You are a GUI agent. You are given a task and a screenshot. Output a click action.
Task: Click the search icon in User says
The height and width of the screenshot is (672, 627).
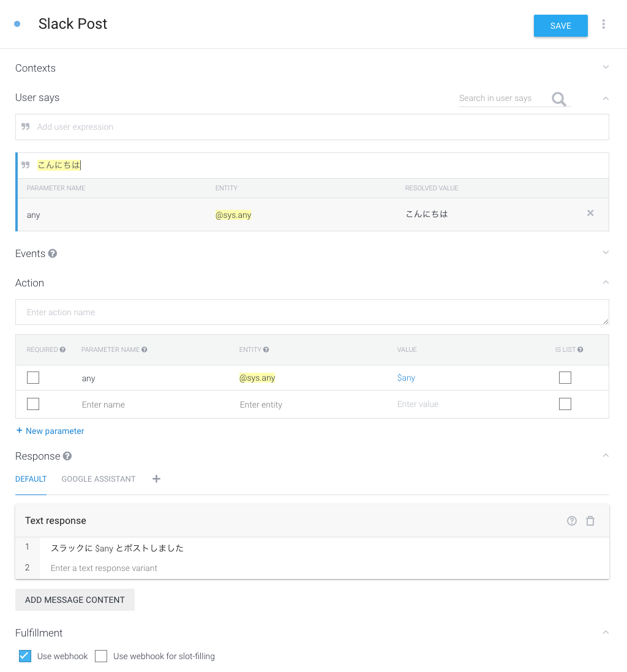tap(558, 99)
